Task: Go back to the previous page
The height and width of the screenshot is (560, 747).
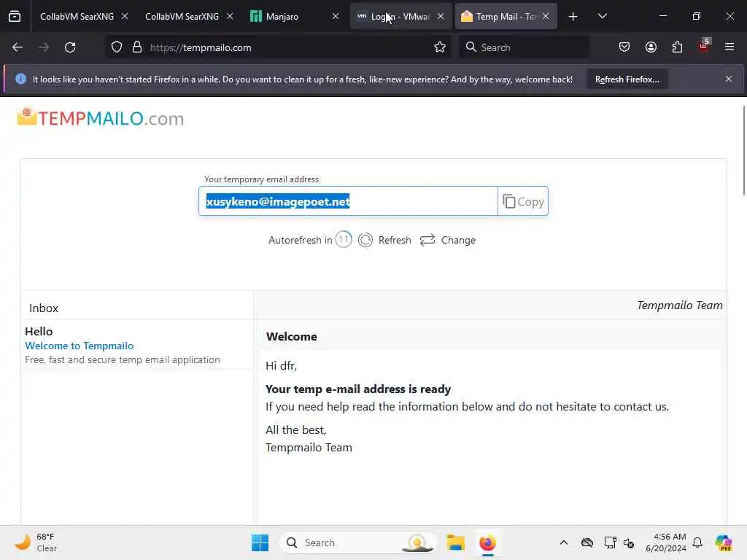Action: (18, 47)
